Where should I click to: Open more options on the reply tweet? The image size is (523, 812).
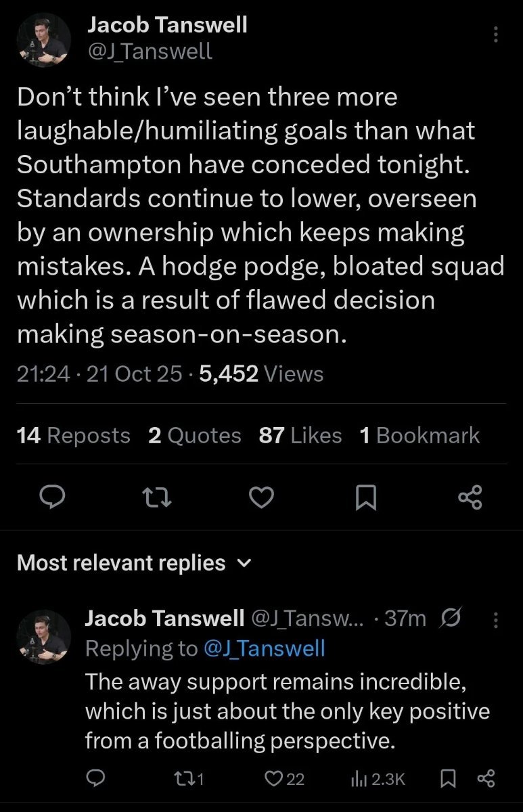(x=496, y=619)
